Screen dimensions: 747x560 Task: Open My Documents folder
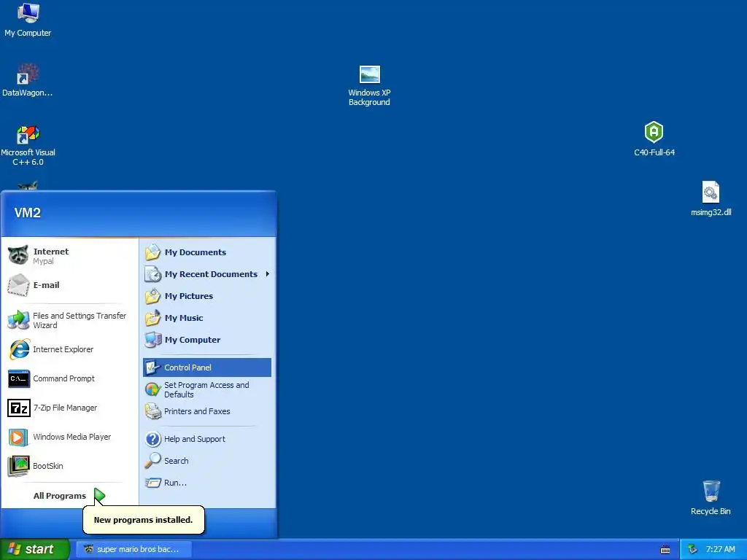[207, 252]
